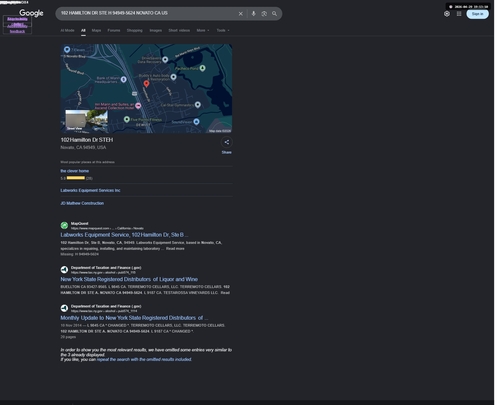Click the Share label under share icon

point(227,152)
